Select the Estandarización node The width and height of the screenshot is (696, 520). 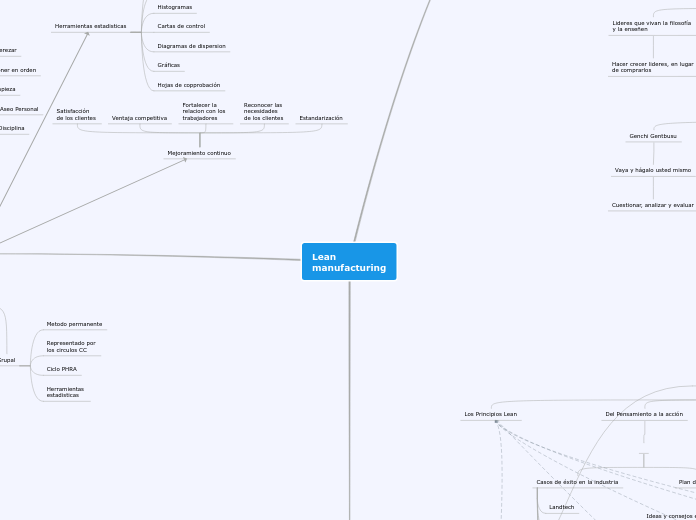tap(321, 118)
